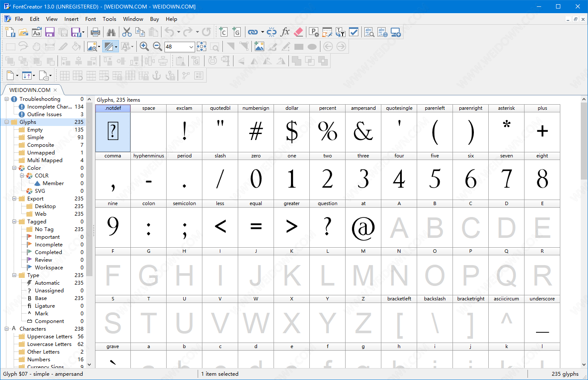Image resolution: width=588 pixels, height=380 pixels.
Task: Click the Font Properties P icon
Action: tap(314, 32)
